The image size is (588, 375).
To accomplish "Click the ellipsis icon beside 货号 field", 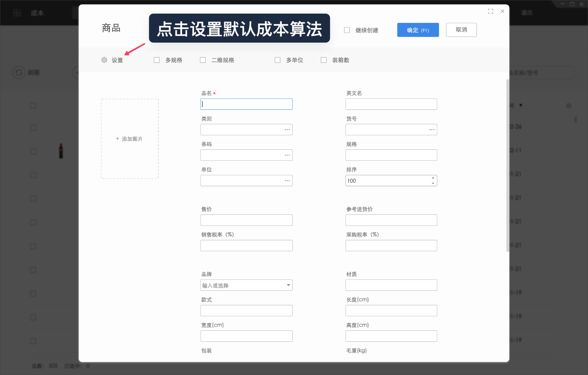I will pos(432,130).
